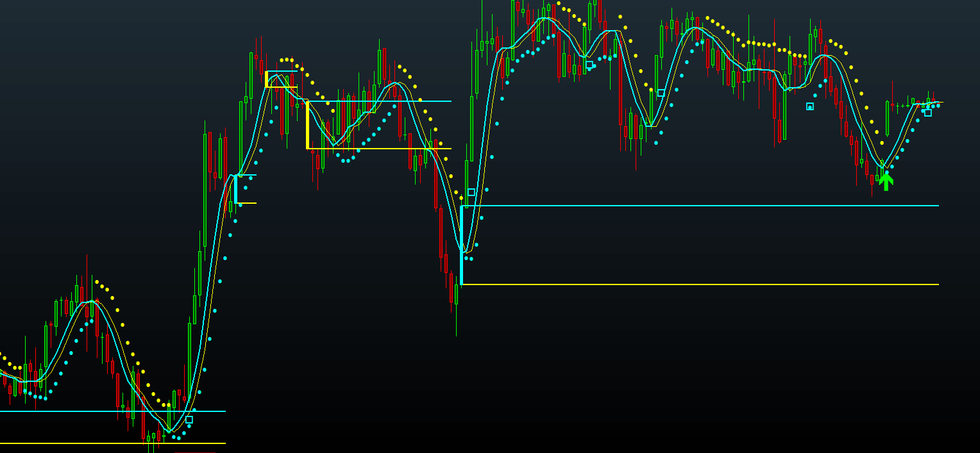Select the long yellow horizontal level line

point(700,284)
